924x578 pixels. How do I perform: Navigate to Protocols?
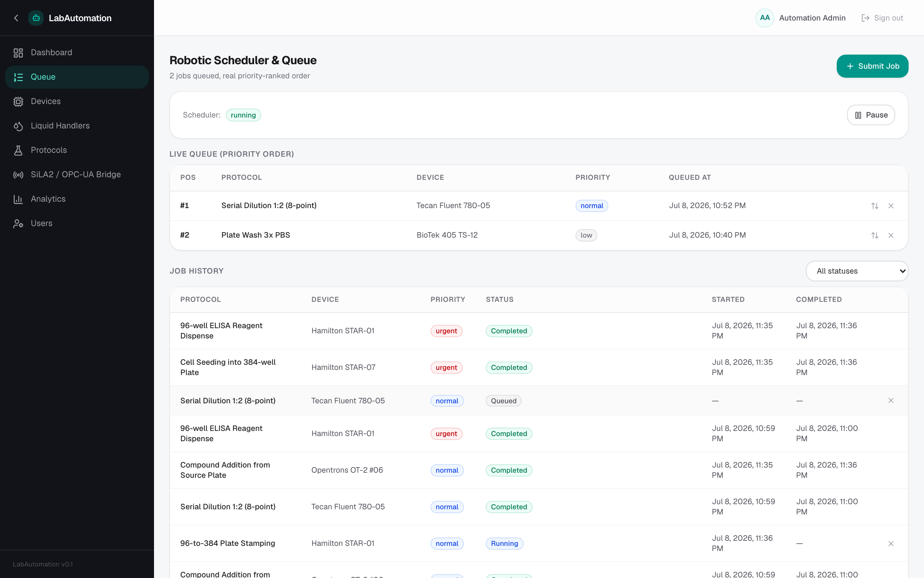[77, 150]
